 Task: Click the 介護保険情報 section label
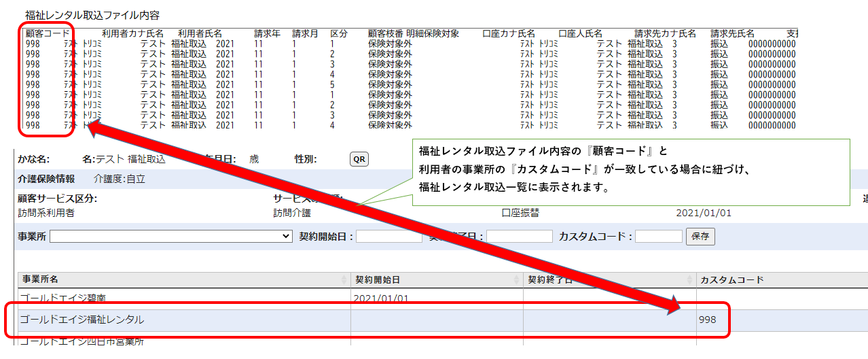46,179
